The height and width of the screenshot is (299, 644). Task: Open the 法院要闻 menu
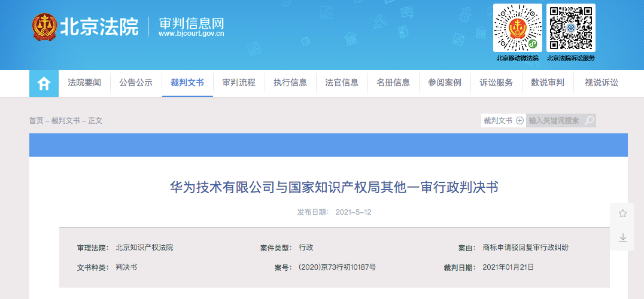click(84, 83)
